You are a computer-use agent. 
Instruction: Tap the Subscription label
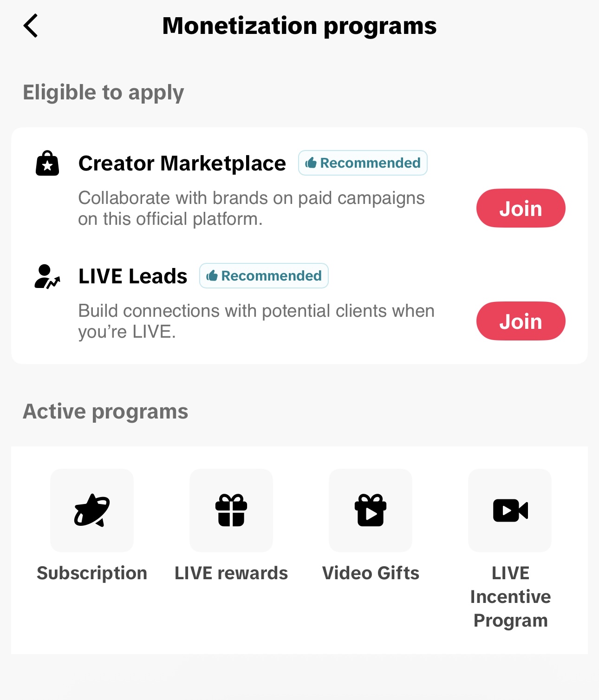(92, 573)
